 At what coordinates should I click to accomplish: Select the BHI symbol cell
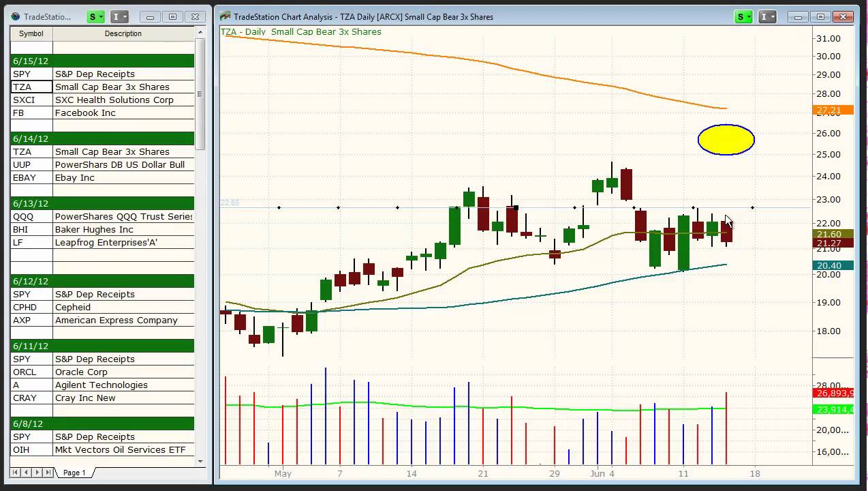(x=31, y=229)
